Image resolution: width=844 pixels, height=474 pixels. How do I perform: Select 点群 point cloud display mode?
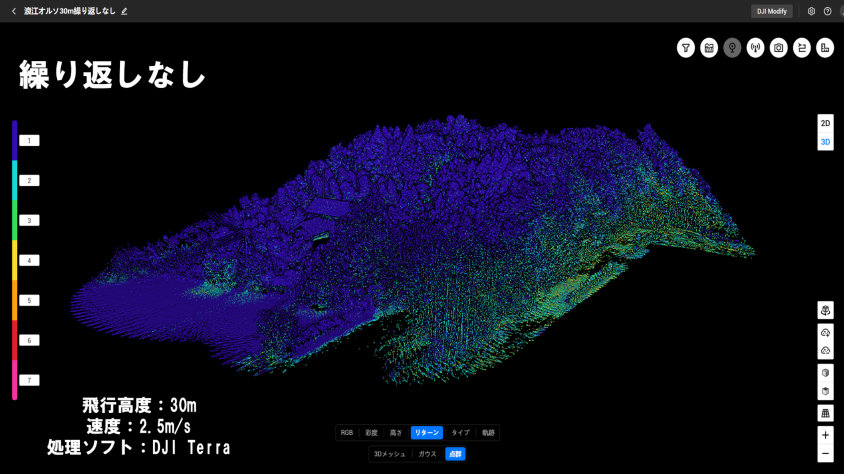[455, 454]
